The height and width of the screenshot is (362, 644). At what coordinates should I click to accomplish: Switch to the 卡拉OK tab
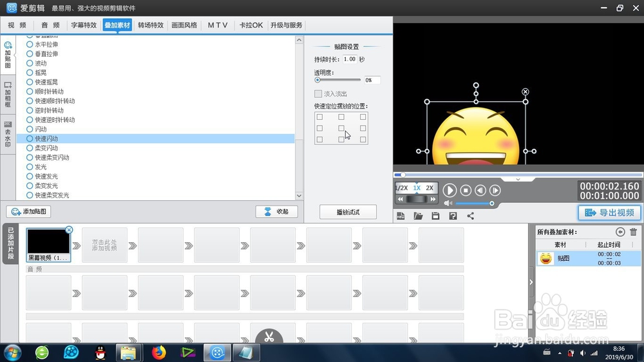[251, 25]
